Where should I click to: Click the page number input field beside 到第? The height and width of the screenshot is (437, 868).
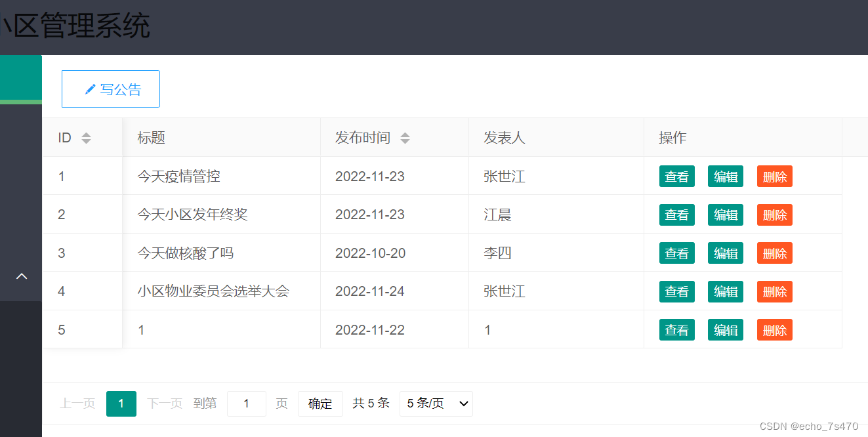(x=246, y=404)
